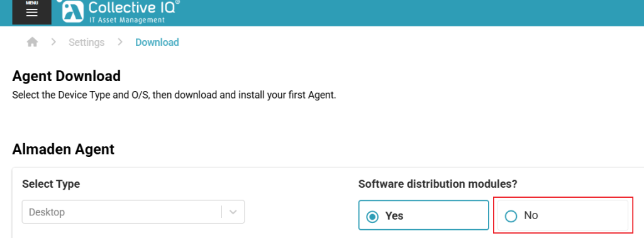Screen dimensions: 644x238
Task: Click the breadcrumb chevron after the home icon
Action: [53, 42]
